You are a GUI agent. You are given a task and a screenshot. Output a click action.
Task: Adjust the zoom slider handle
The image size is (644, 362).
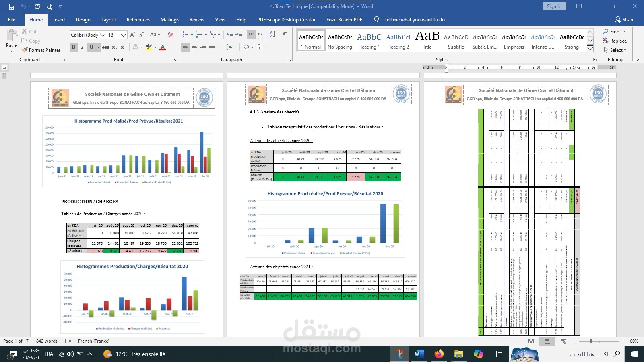(591, 341)
